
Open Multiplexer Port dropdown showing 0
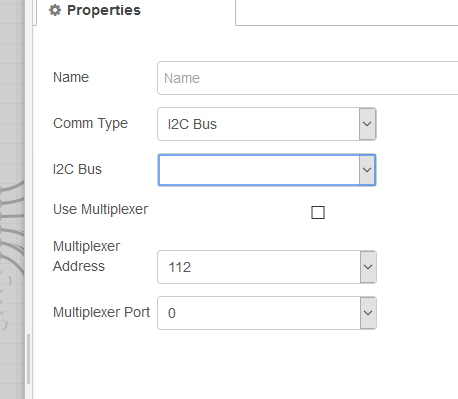(267, 313)
